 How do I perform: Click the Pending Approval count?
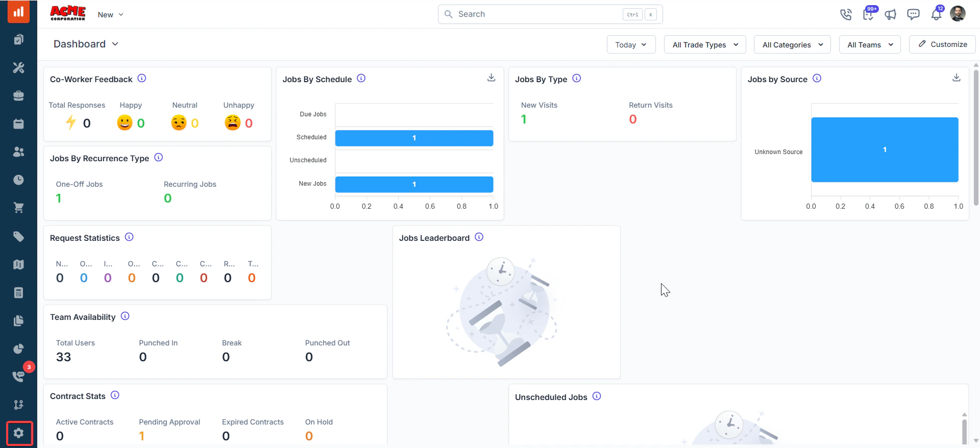[142, 436]
